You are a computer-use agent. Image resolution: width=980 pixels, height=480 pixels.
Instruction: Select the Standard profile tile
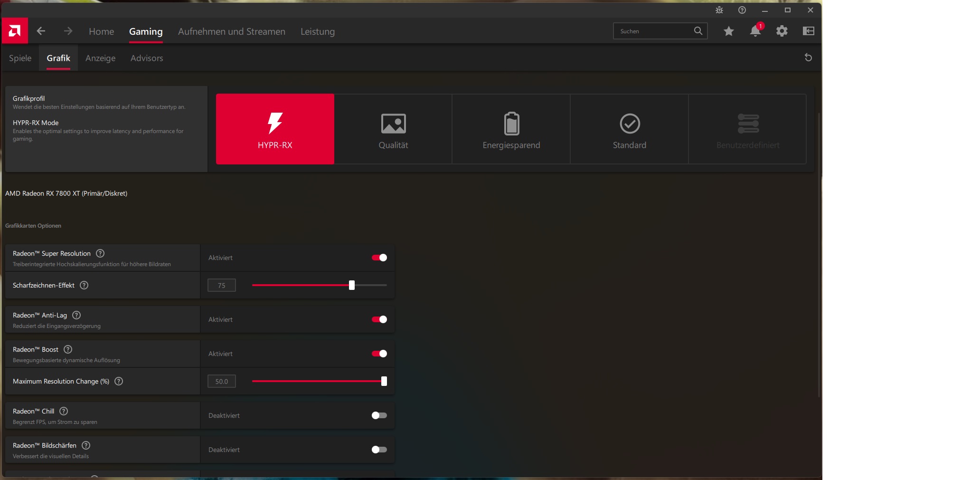(x=630, y=129)
